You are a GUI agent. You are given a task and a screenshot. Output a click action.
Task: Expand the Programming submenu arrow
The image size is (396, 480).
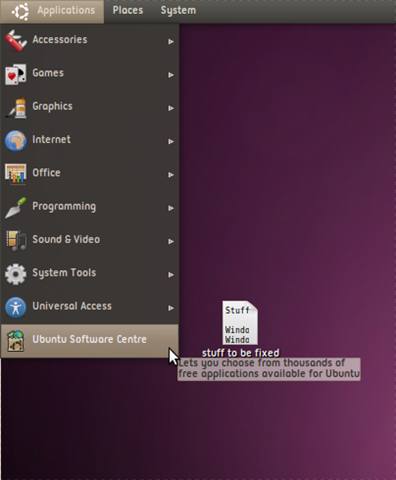tap(171, 208)
